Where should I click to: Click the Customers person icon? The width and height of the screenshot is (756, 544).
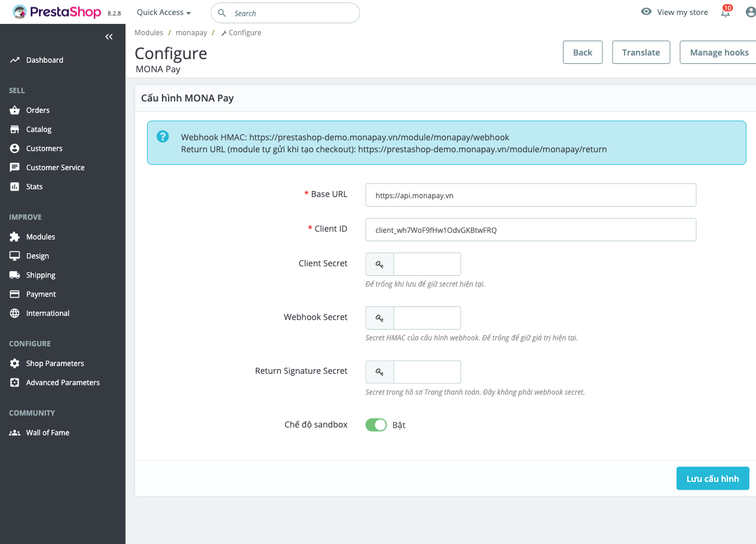pyautogui.click(x=15, y=149)
